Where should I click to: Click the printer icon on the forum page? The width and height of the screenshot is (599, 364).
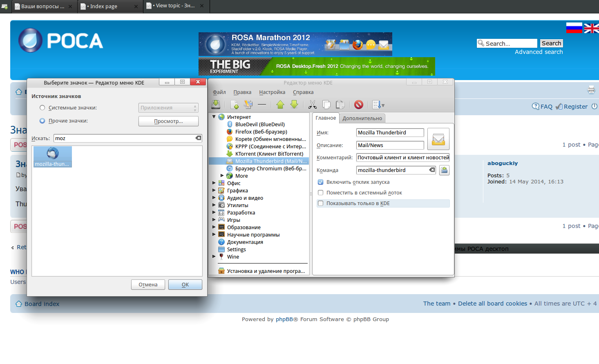tap(591, 89)
